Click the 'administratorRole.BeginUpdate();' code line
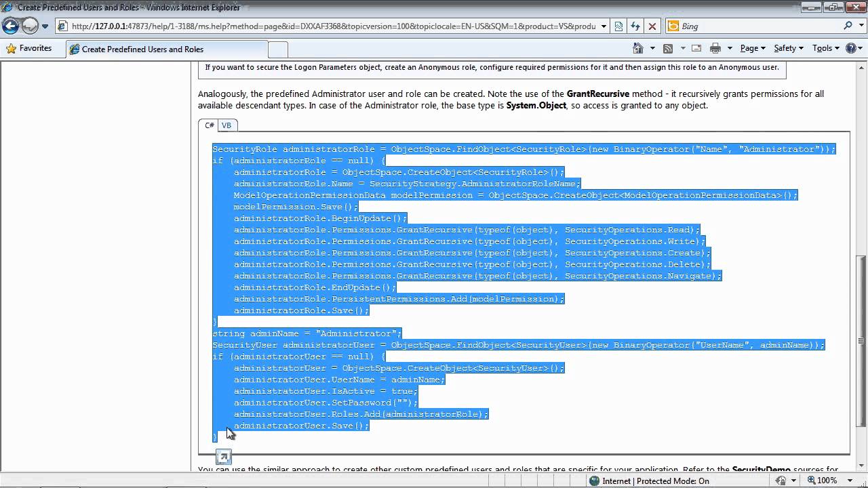Screen dimensions: 868x488 click(x=320, y=218)
